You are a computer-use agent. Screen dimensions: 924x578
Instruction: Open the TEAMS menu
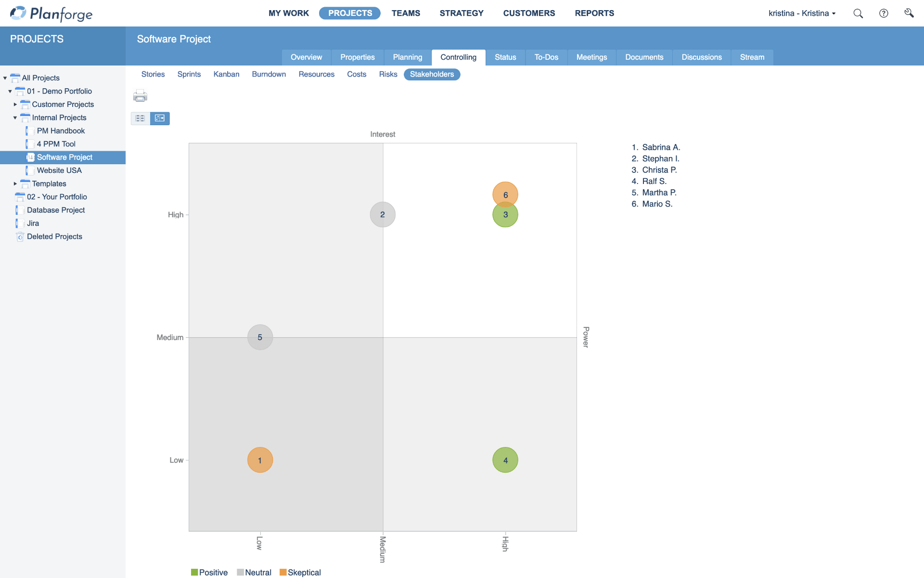tap(406, 13)
